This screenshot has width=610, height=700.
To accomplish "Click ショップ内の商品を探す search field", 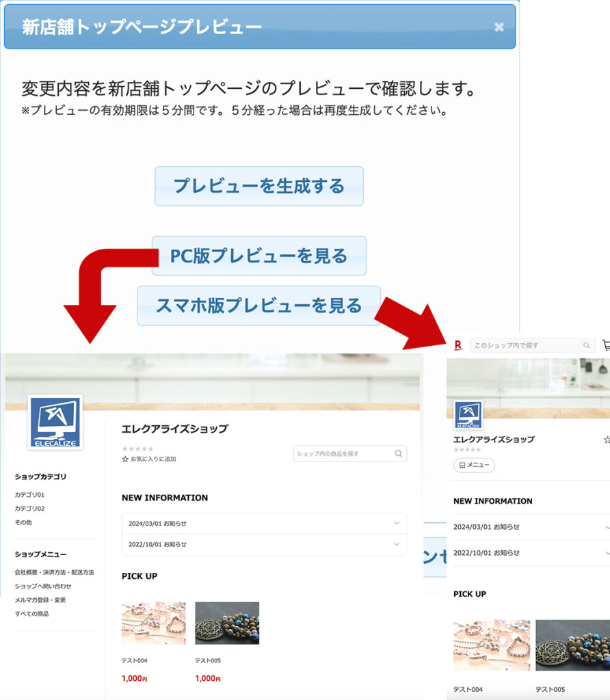I will click(x=342, y=454).
